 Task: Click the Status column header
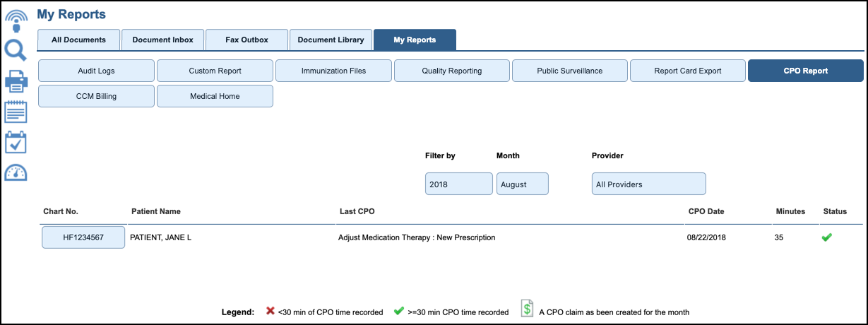(835, 211)
